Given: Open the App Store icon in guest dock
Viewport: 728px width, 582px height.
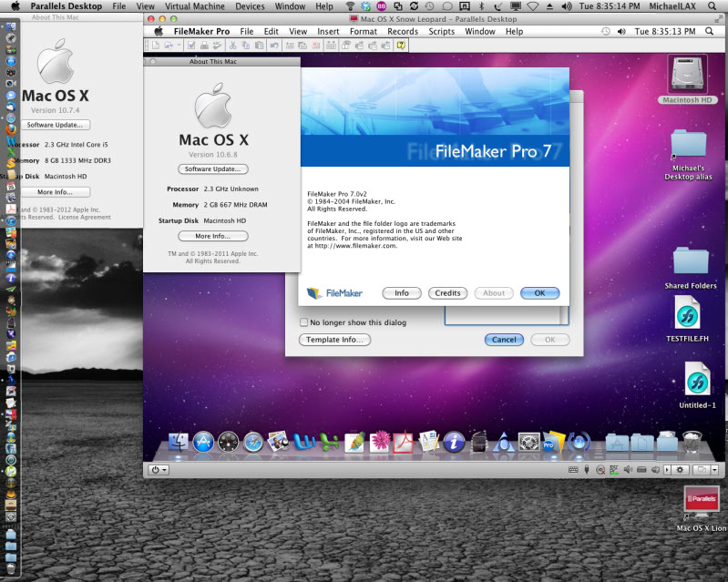Looking at the screenshot, I should coord(203,442).
